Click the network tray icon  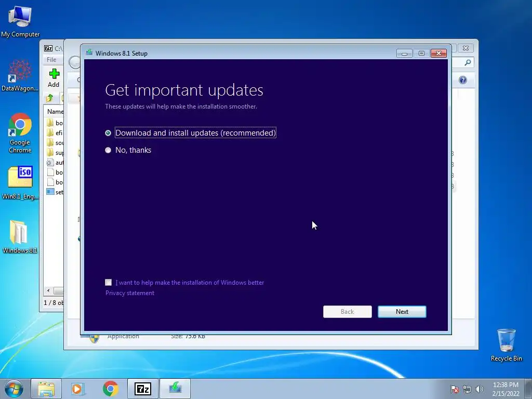pyautogui.click(x=467, y=389)
